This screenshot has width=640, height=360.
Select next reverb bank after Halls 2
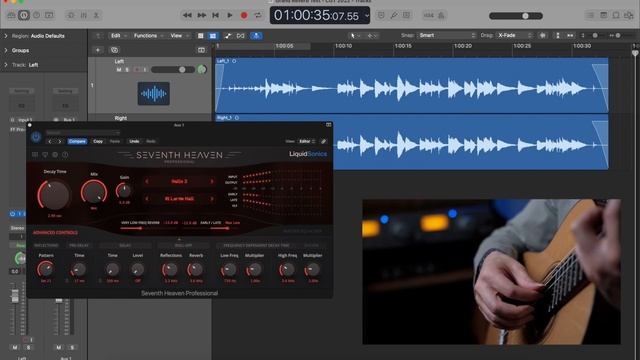click(x=212, y=181)
